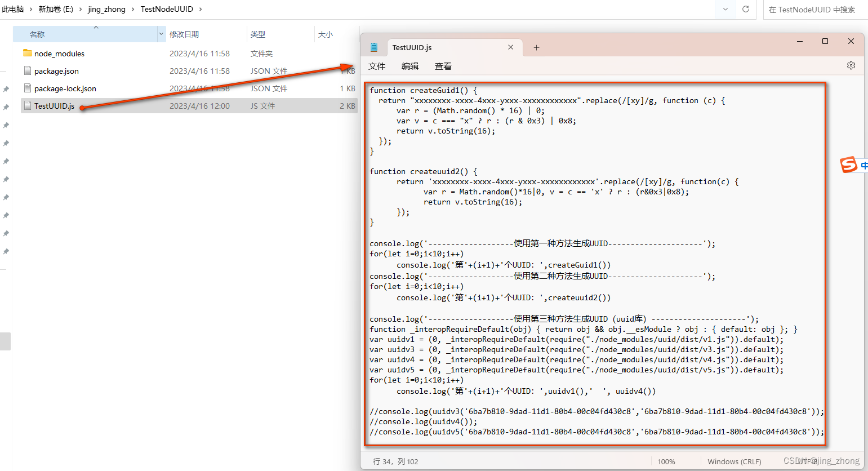The image size is (868, 471).
Task: Place cursor on //console.log(uuidv4()); line
Action: coord(424,421)
